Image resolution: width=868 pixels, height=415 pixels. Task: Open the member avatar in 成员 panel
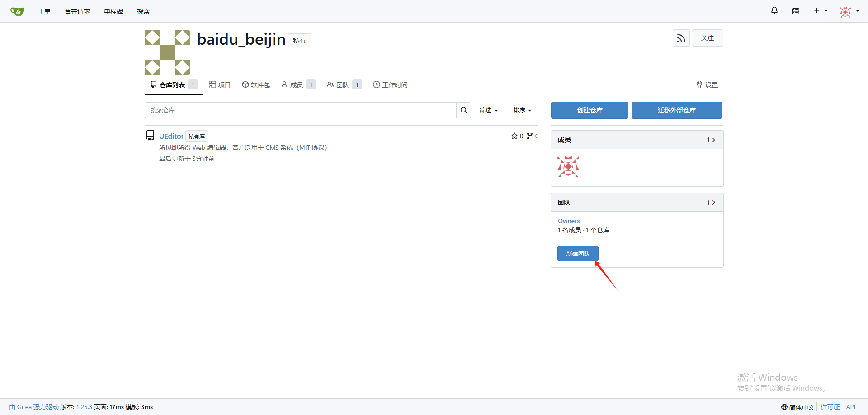click(x=568, y=167)
